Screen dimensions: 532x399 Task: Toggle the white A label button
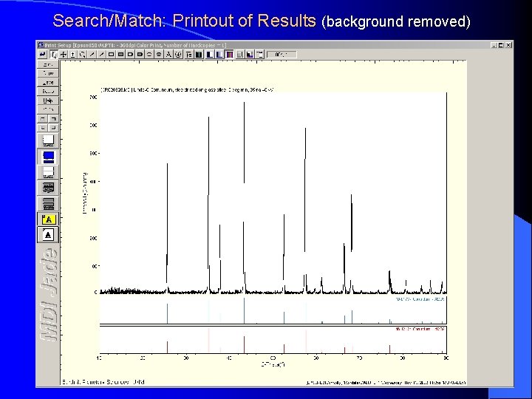[48, 235]
